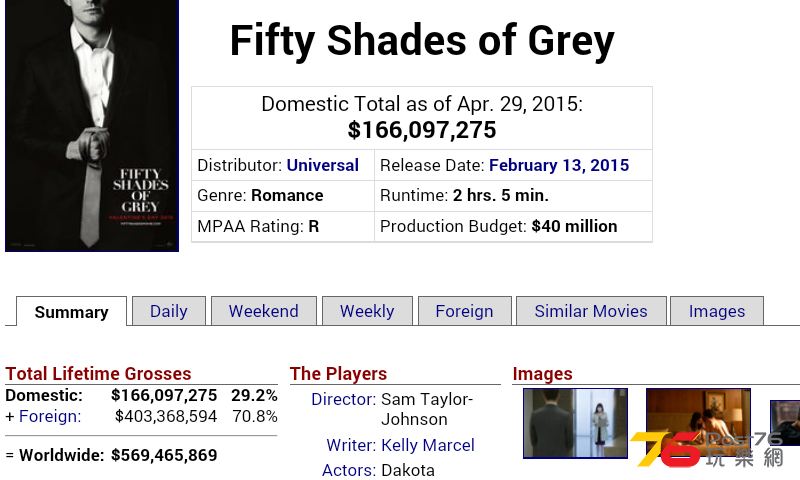Click the Universal distributor link
This screenshot has width=800, height=480.
[322, 165]
